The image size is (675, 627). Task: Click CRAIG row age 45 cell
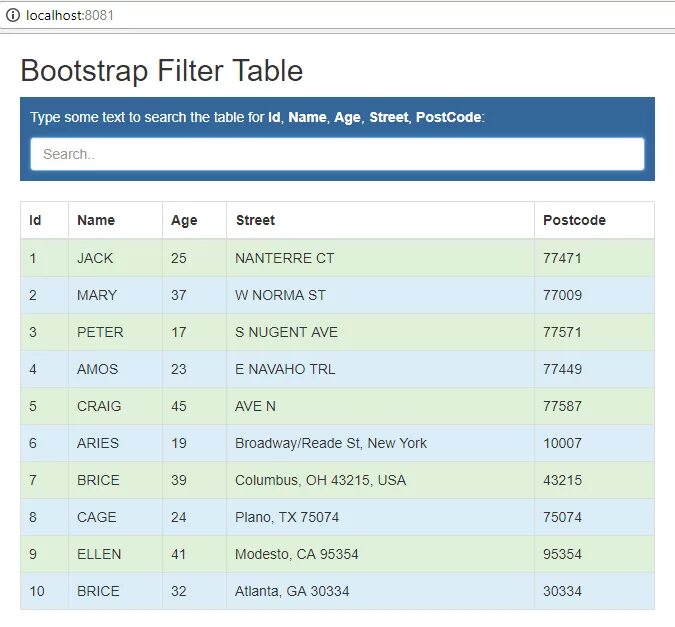pyautogui.click(x=179, y=406)
